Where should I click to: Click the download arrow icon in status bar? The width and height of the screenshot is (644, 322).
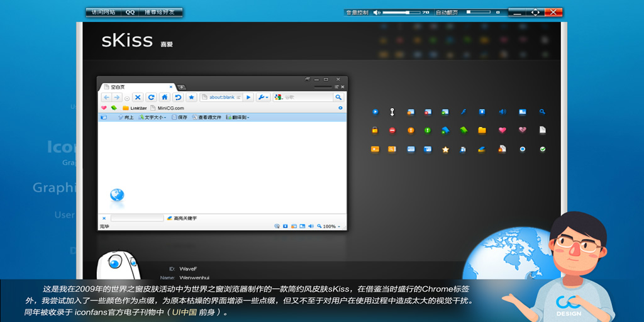click(x=285, y=226)
